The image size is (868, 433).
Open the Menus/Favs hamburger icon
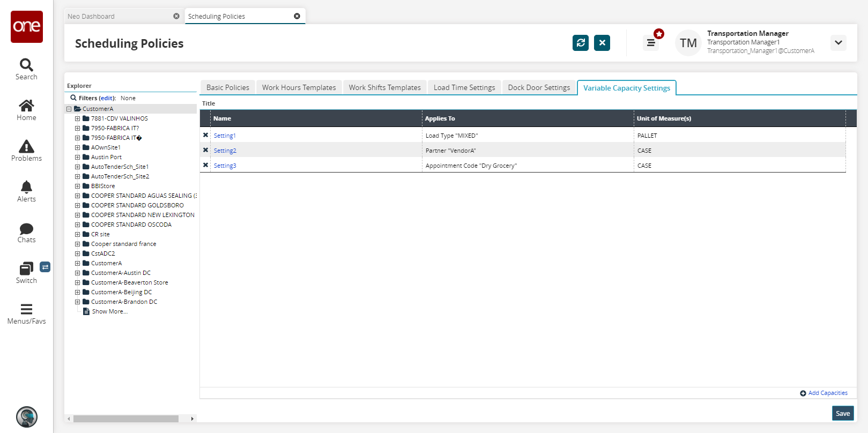[26, 309]
